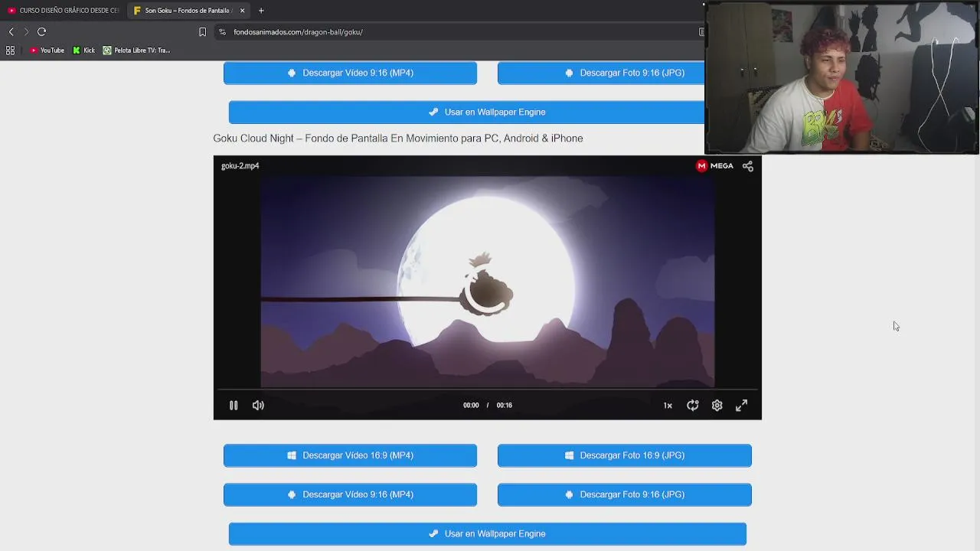The image size is (980, 551).
Task: Reload the page with the refresh icon
Action: pos(42,31)
